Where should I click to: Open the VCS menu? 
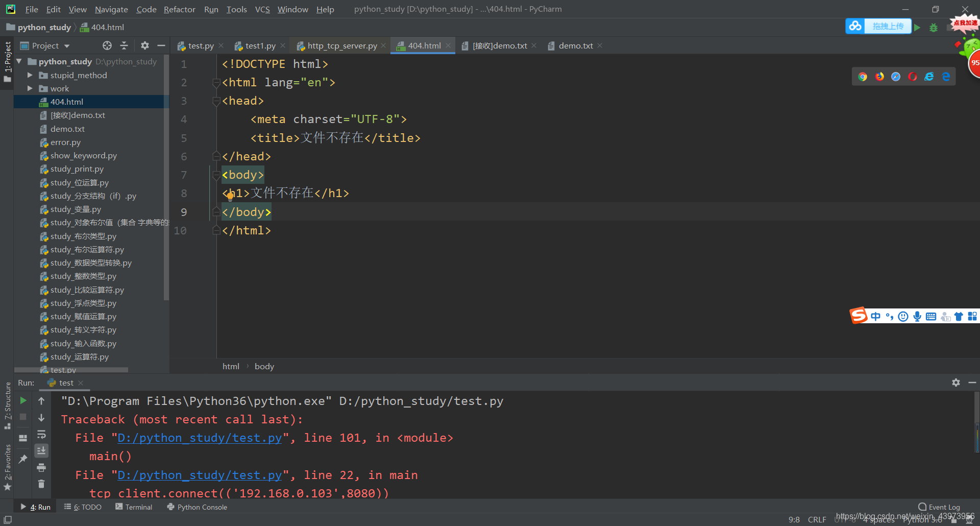tap(262, 9)
